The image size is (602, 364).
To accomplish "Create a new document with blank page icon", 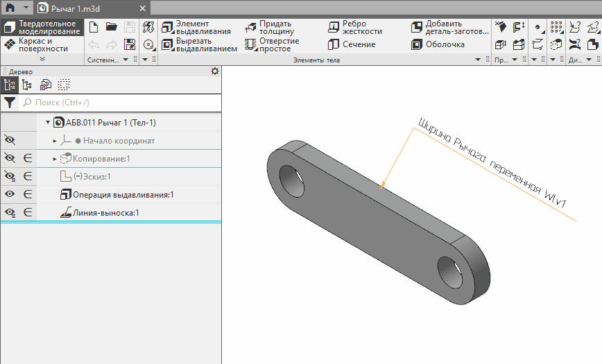I will [x=94, y=27].
